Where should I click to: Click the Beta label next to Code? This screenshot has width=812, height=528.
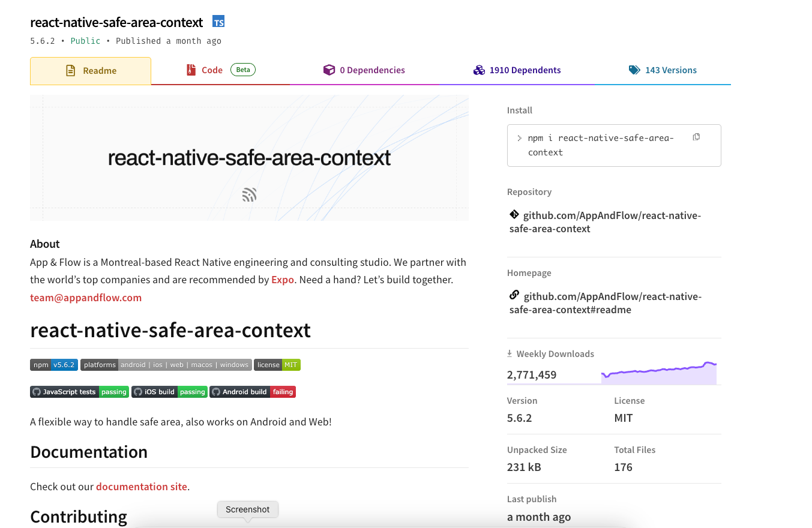pyautogui.click(x=243, y=70)
